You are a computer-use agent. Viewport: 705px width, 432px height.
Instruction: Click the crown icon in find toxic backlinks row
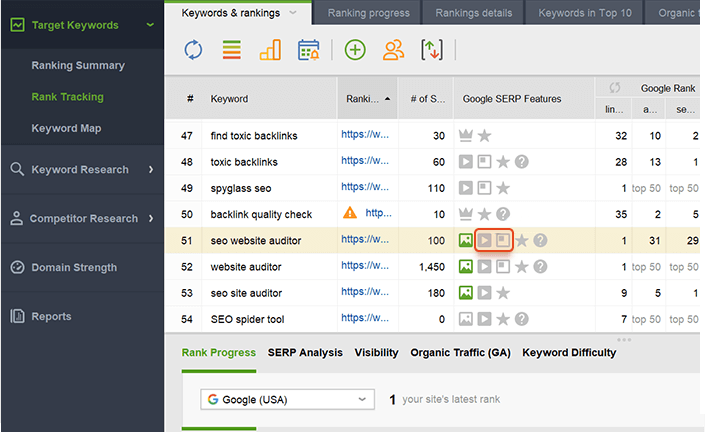[x=466, y=135]
